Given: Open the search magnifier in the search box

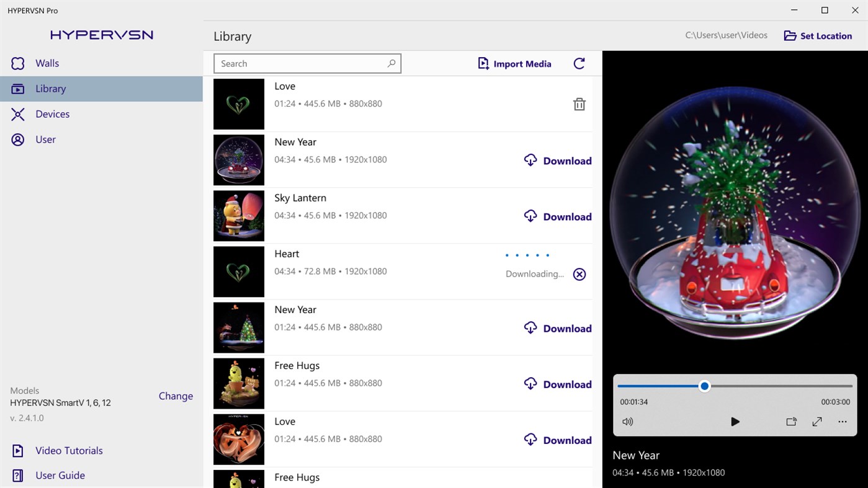Looking at the screenshot, I should click(x=391, y=63).
